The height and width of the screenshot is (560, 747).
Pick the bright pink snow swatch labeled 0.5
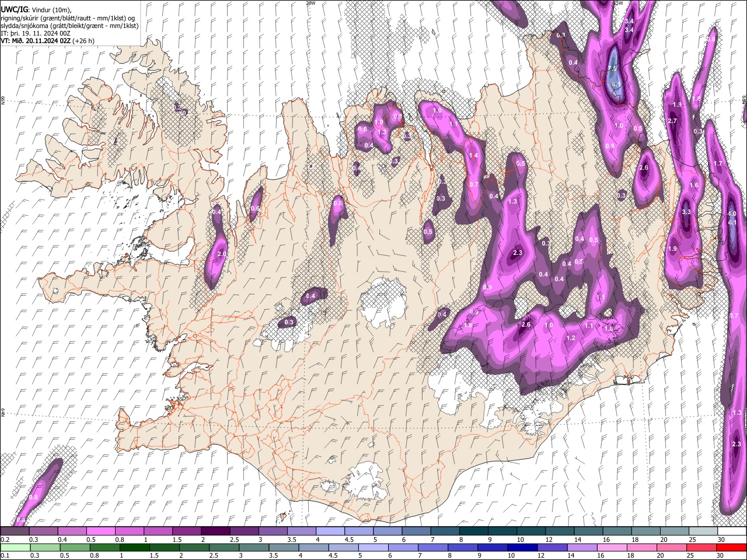tap(100, 531)
